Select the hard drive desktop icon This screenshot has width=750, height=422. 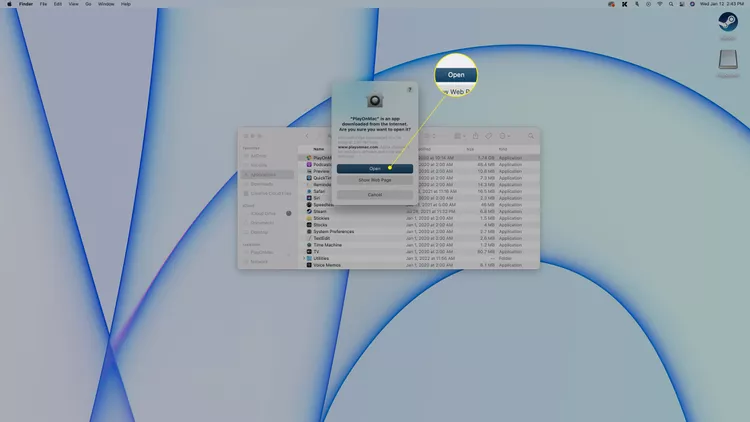(x=728, y=59)
